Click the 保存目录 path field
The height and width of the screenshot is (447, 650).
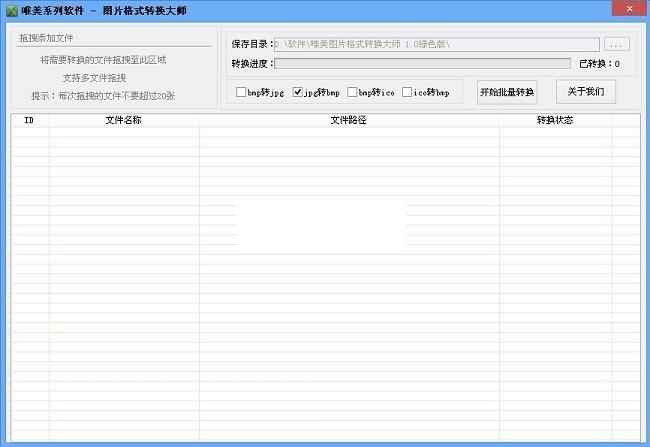click(x=437, y=44)
